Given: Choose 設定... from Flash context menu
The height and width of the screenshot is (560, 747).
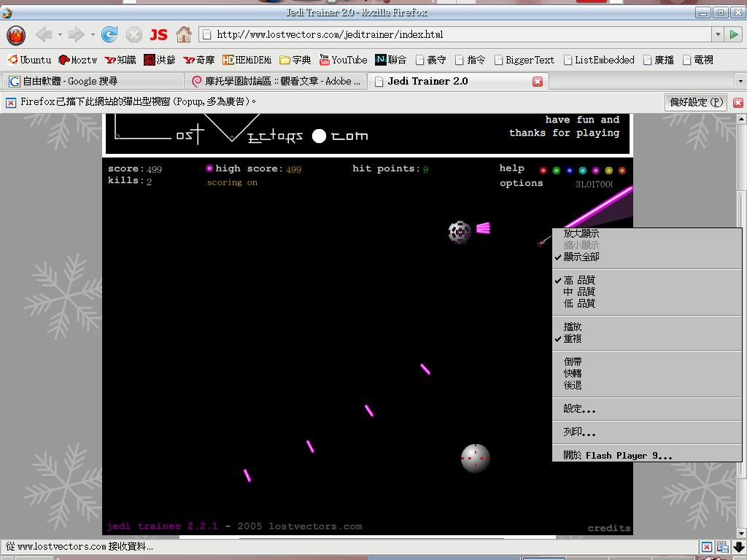Looking at the screenshot, I should tap(579, 409).
